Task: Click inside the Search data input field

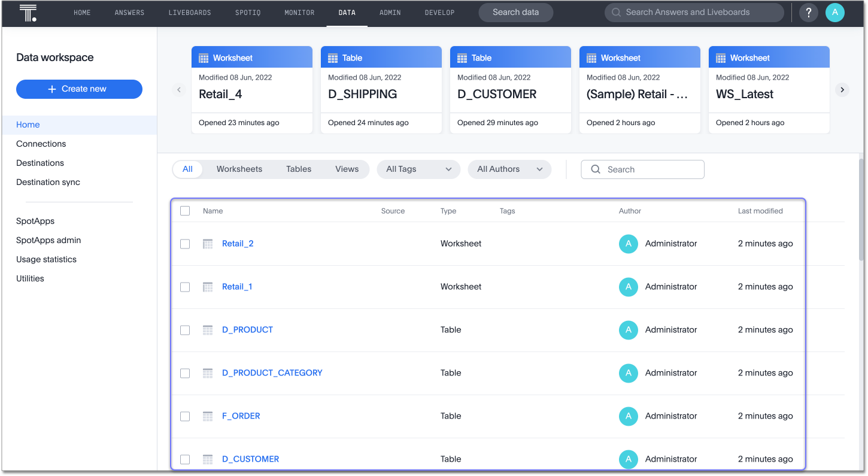Action: click(x=515, y=12)
